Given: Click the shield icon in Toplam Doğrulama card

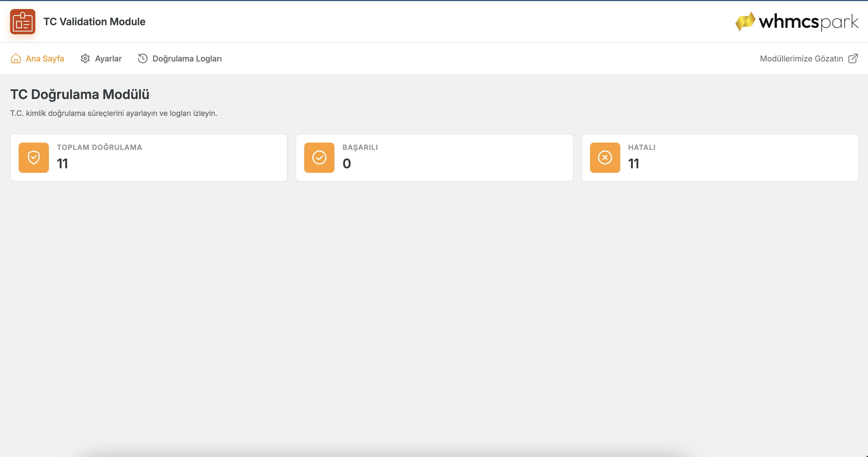Looking at the screenshot, I should click(34, 158).
